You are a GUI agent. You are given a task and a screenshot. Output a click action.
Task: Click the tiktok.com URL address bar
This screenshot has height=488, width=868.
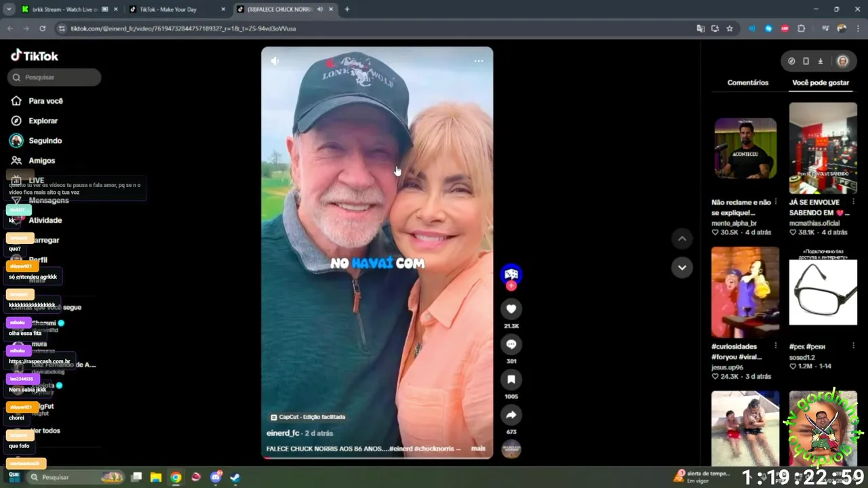373,28
